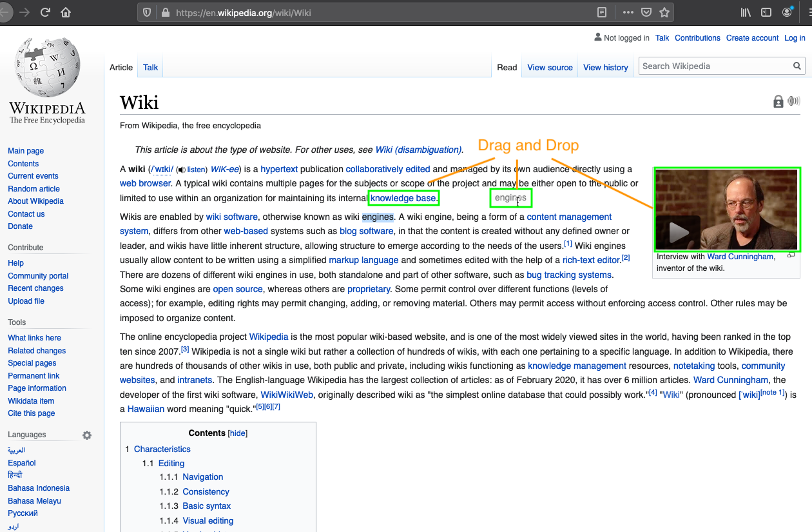The width and height of the screenshot is (812, 532).
Task: Follow the 'hypertext' link
Action: pyautogui.click(x=279, y=169)
